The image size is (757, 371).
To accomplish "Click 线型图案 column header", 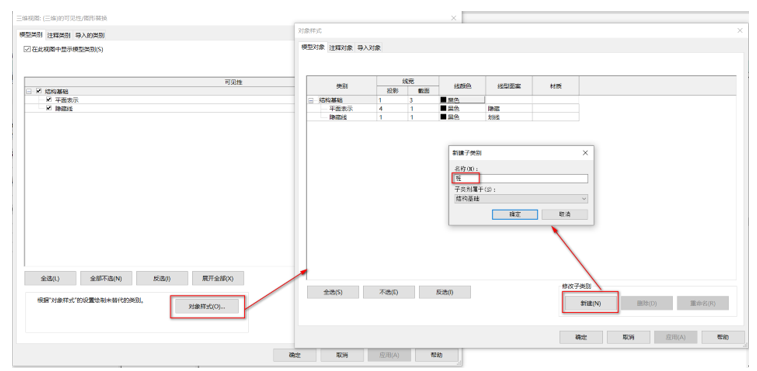I will (509, 86).
